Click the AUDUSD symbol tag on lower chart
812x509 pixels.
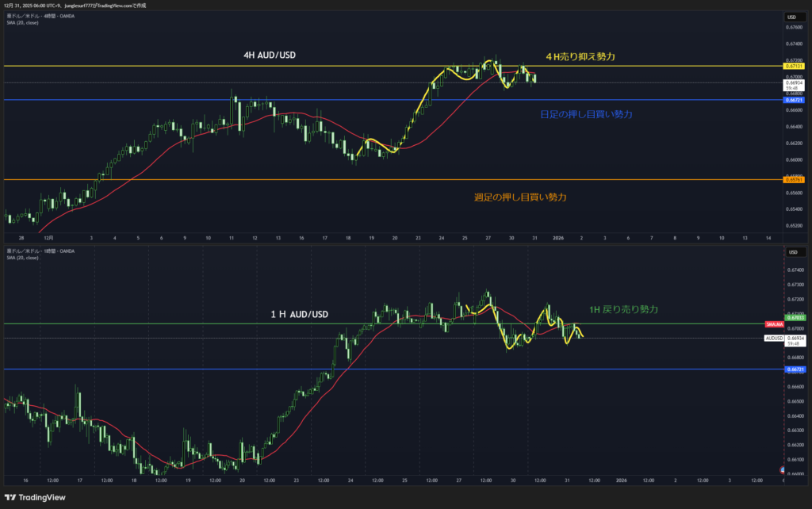click(x=774, y=339)
